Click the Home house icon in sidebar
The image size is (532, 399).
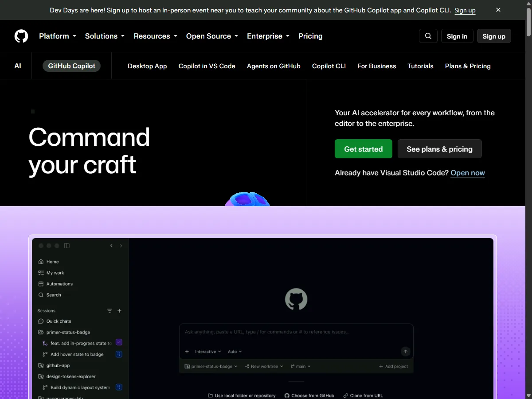(41, 262)
